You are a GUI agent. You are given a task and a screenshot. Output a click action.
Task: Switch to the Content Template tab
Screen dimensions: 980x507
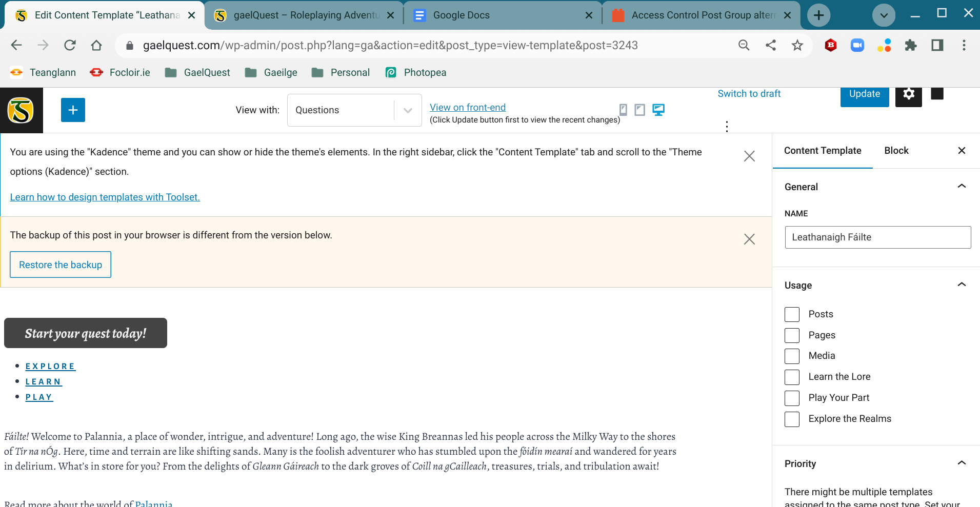[823, 151]
